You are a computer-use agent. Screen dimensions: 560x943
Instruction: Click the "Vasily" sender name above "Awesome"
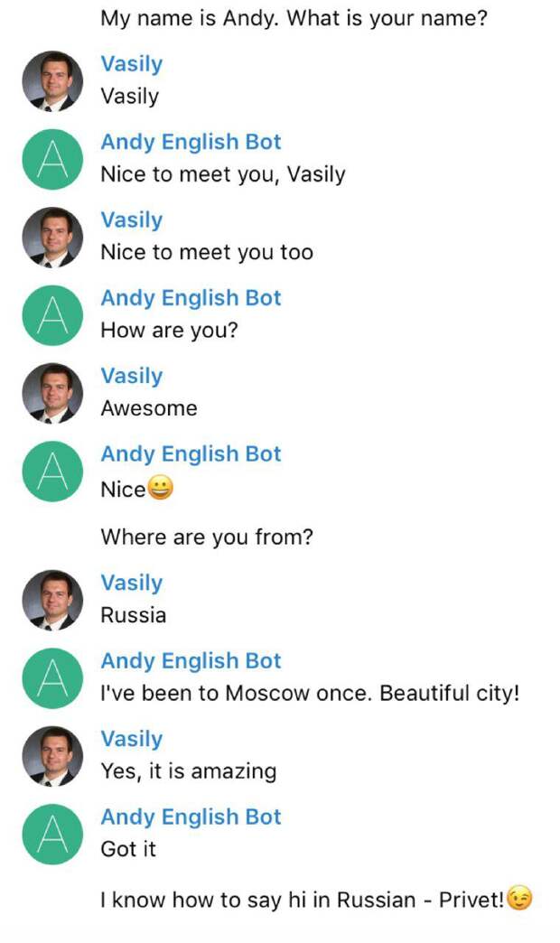tap(132, 376)
